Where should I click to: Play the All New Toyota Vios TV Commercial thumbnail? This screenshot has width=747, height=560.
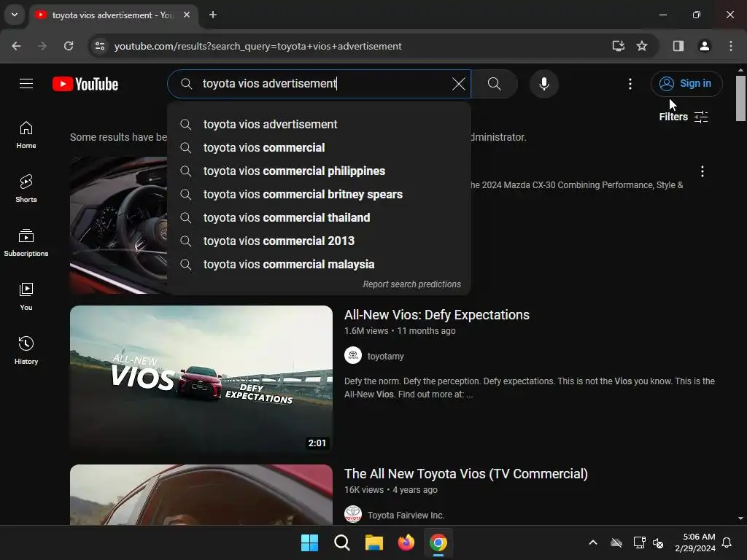[201, 495]
